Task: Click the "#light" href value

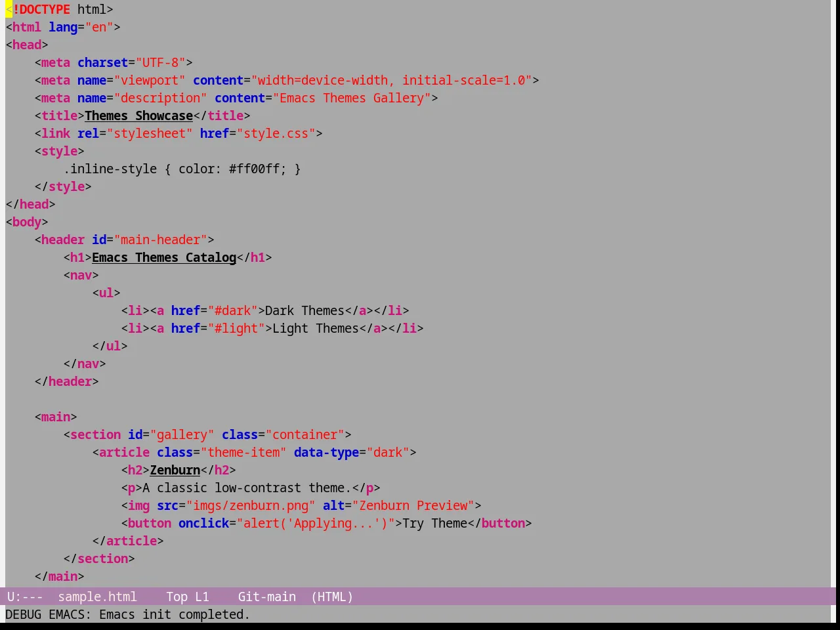Action: (236, 328)
